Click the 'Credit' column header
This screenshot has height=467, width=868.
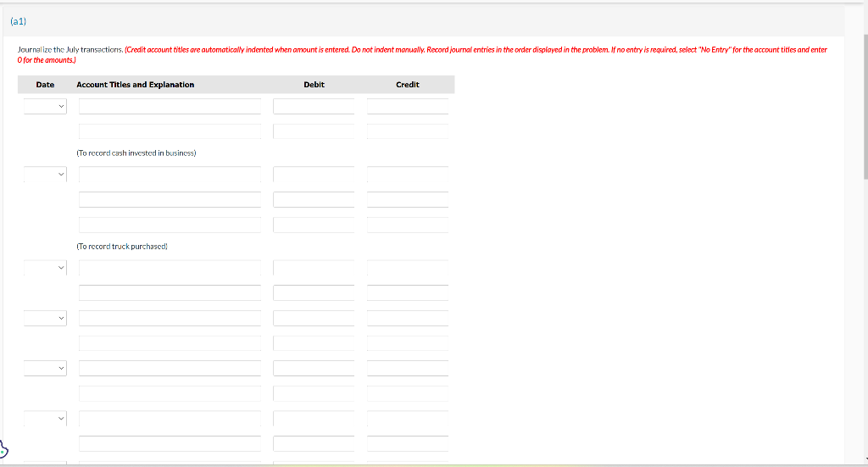[408, 85]
